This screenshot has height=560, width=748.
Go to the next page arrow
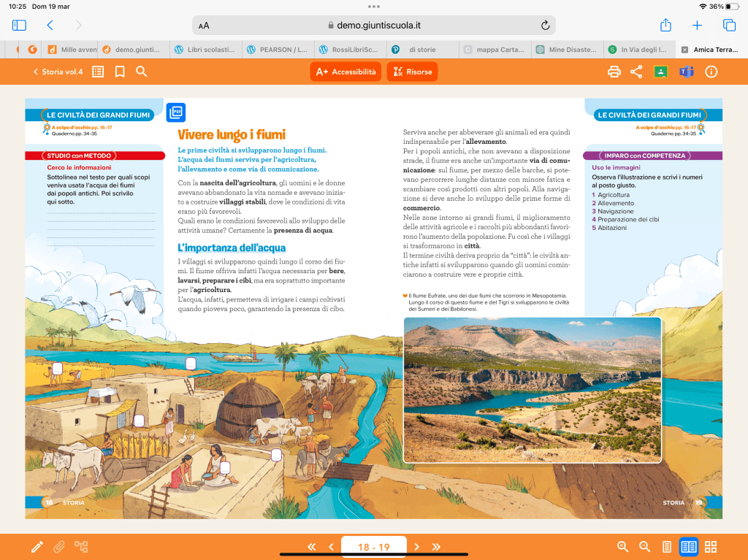coord(416,547)
